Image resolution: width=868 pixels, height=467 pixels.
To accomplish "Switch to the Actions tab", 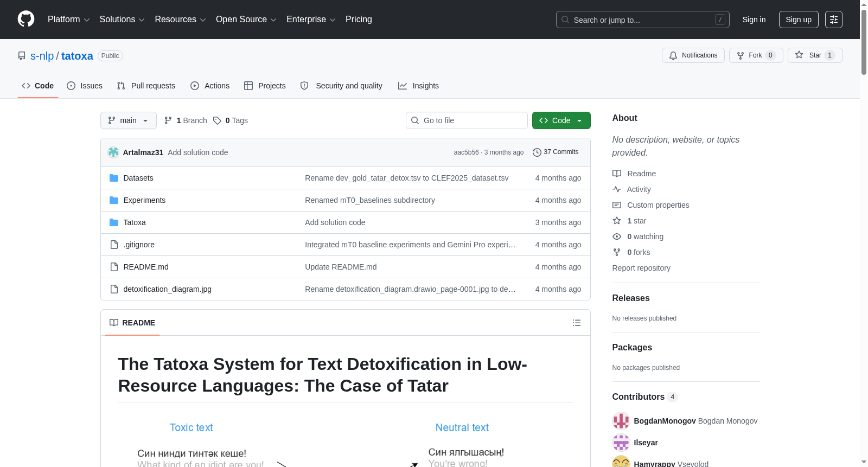I will (x=210, y=86).
